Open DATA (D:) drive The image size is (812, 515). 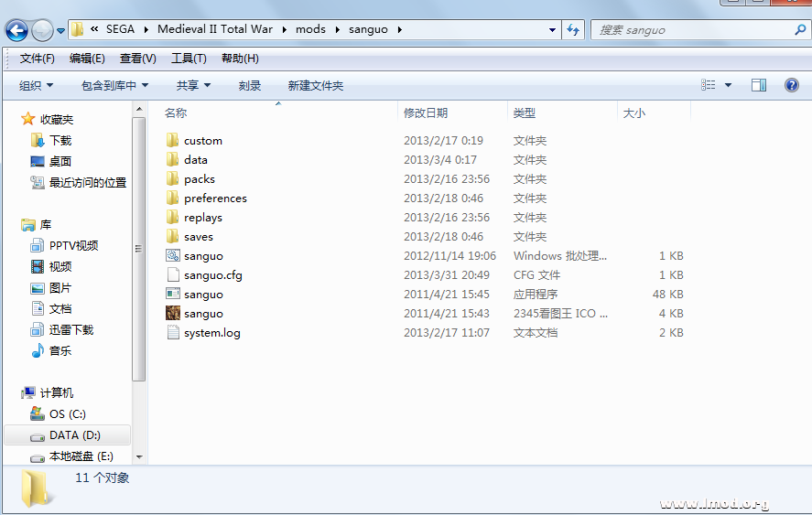[x=75, y=435]
